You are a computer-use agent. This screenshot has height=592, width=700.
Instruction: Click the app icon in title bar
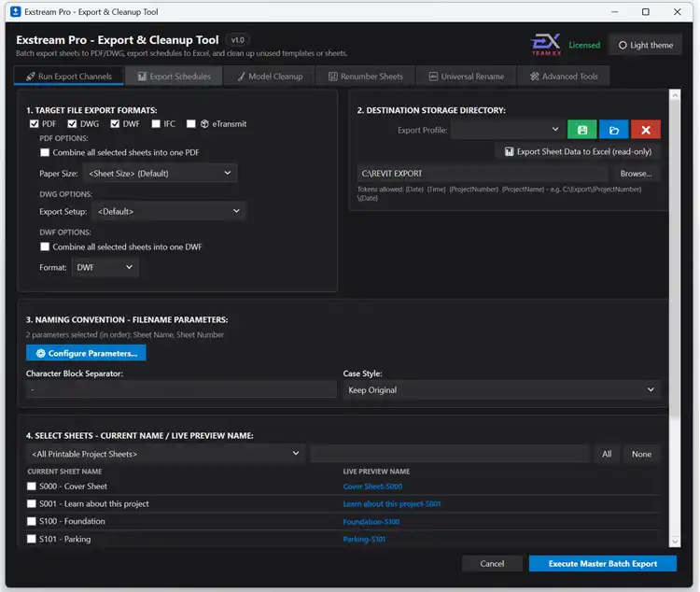15,11
